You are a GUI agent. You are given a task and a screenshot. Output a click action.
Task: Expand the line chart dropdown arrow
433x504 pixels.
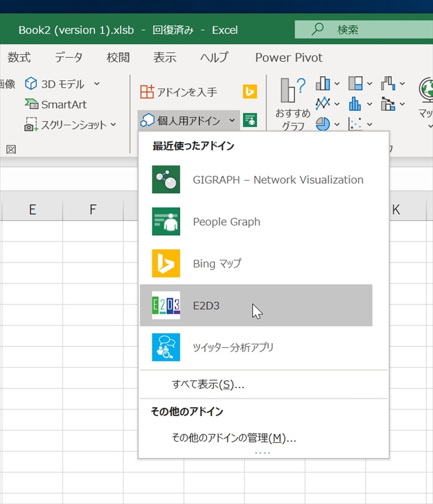point(337,104)
